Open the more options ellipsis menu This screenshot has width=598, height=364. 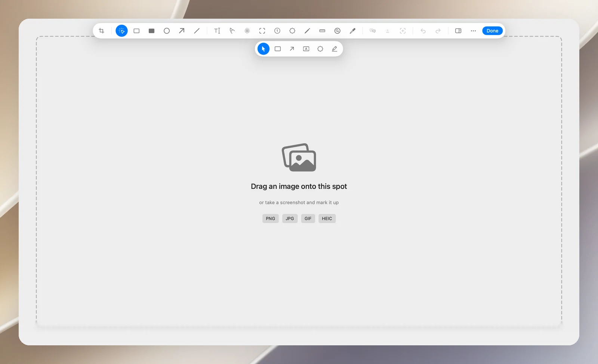473,31
